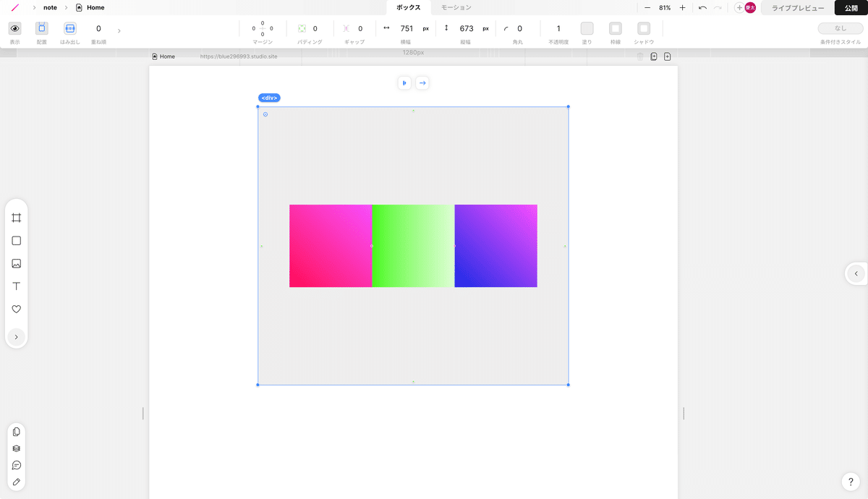Select the purple-blue gradient box
The width and height of the screenshot is (868, 499).
click(x=495, y=246)
